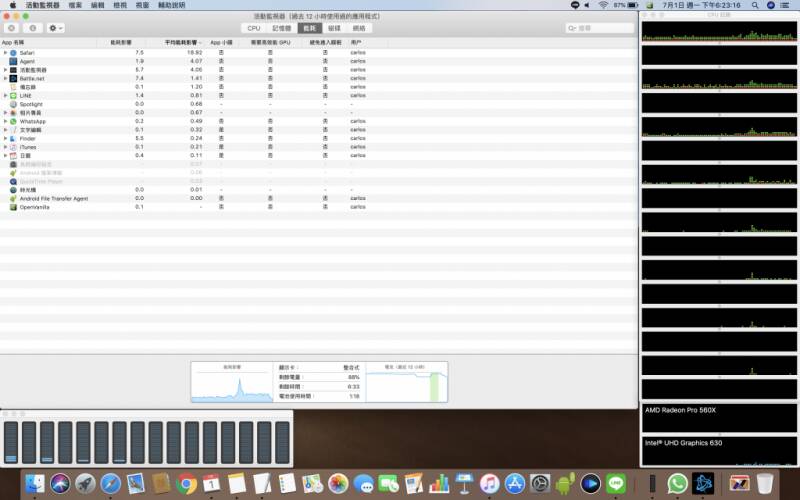The image size is (800, 500).
Task: Switch to the CPU tab
Action: tap(254, 28)
